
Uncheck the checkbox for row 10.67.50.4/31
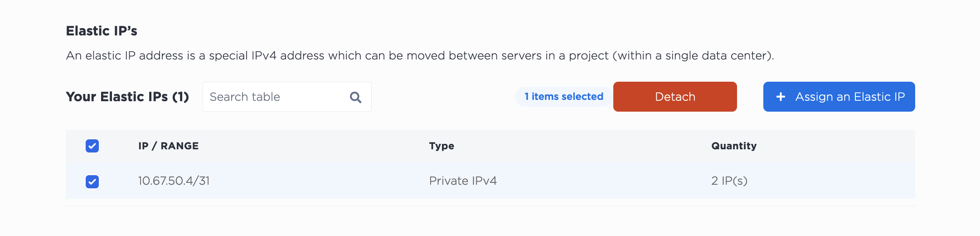tap(92, 182)
